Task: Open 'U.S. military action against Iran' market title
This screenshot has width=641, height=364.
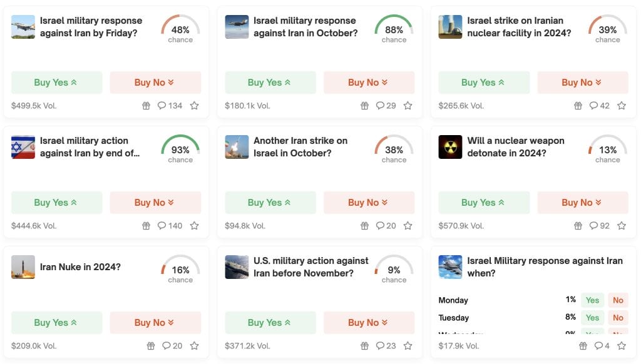Action: click(310, 267)
